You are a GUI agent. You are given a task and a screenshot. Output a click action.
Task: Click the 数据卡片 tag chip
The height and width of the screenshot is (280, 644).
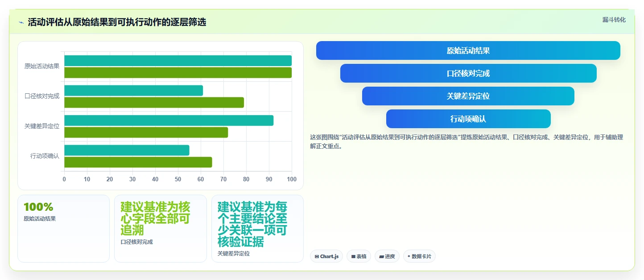click(419, 256)
